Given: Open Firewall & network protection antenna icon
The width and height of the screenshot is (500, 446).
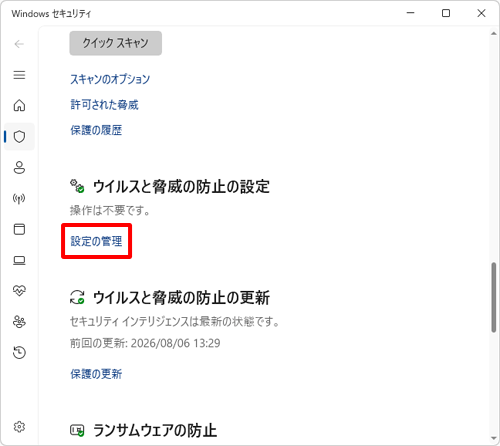Looking at the screenshot, I should point(19,199).
